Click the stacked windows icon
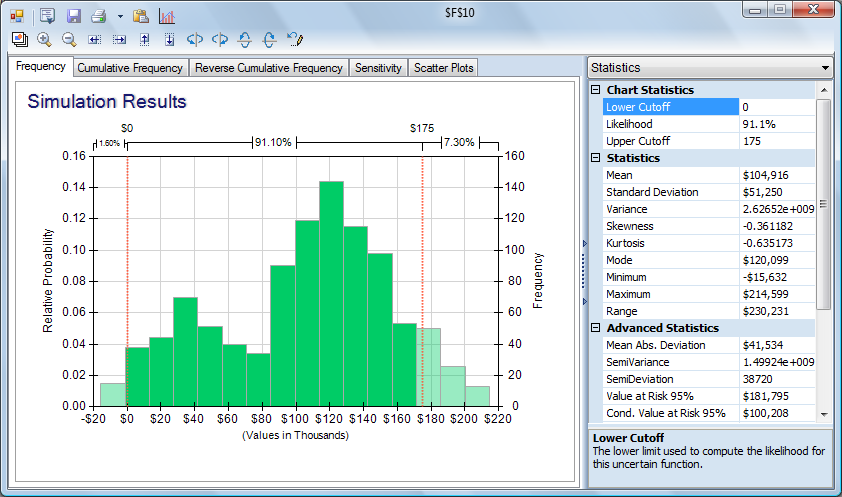The width and height of the screenshot is (842, 497). [x=19, y=40]
